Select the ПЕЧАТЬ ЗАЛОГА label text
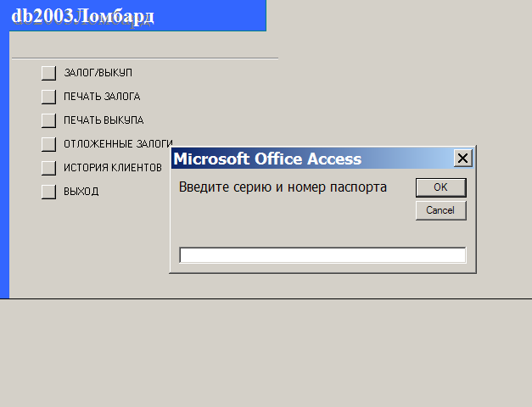The image size is (532, 407). coord(102,97)
